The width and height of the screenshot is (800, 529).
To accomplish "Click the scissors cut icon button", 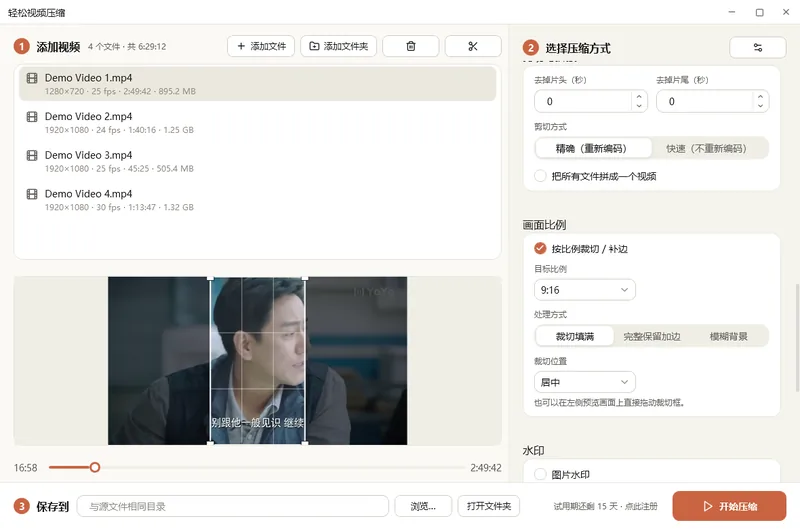I will (x=473, y=46).
